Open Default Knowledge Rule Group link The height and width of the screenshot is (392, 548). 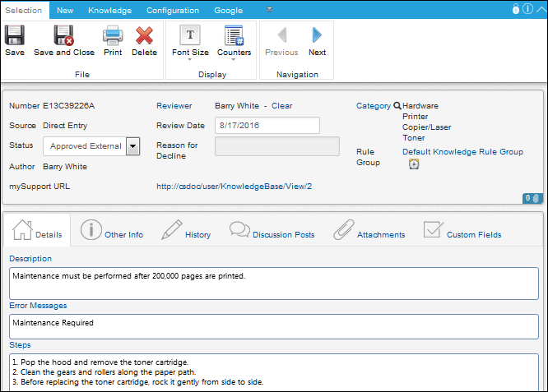click(462, 151)
